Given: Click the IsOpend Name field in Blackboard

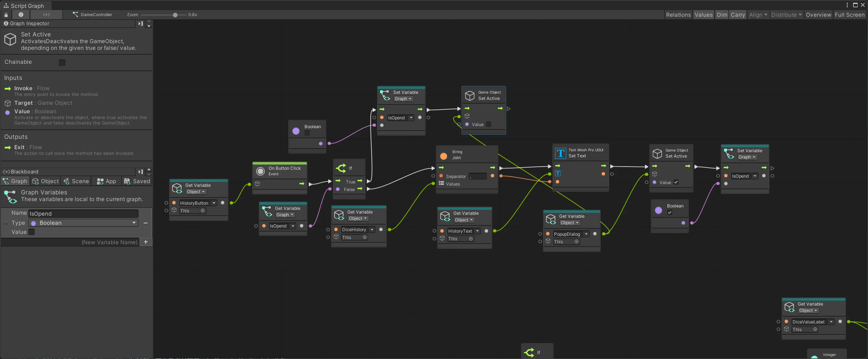Looking at the screenshot, I should click(84, 214).
